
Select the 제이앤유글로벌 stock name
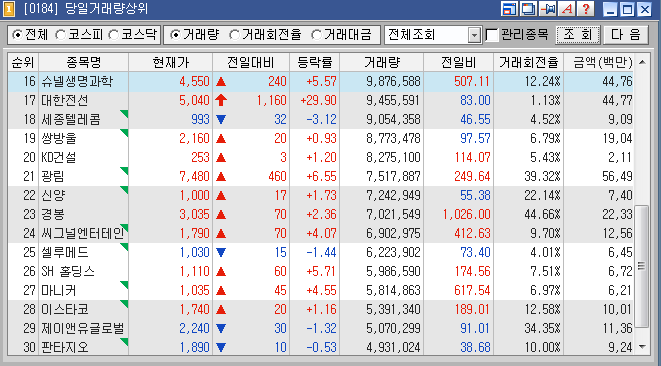pyautogui.click(x=83, y=328)
